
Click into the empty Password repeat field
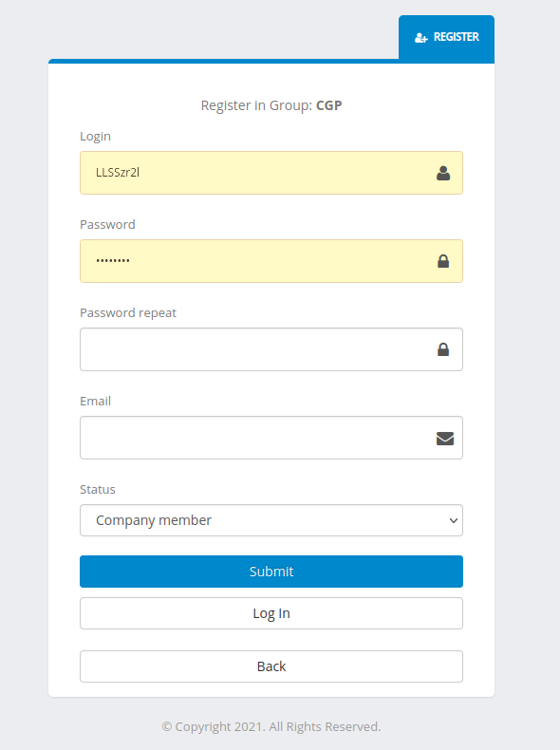(x=271, y=349)
